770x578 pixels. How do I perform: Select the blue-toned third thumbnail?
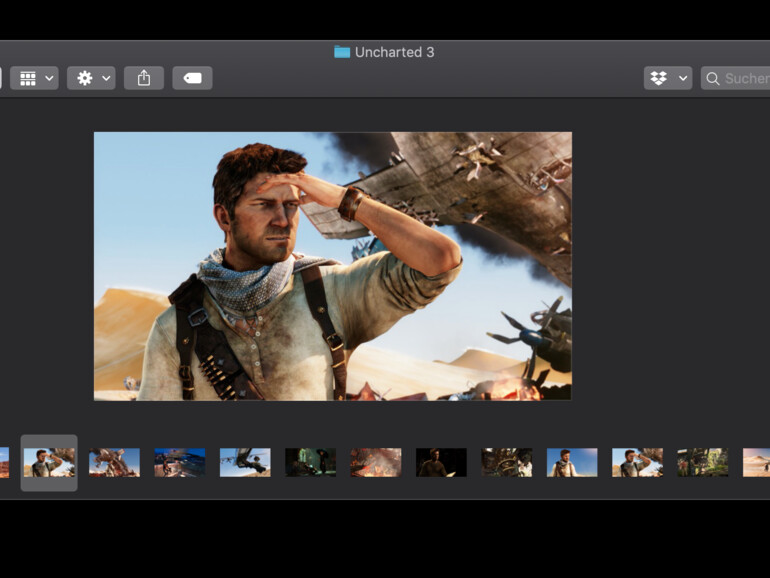coord(180,463)
